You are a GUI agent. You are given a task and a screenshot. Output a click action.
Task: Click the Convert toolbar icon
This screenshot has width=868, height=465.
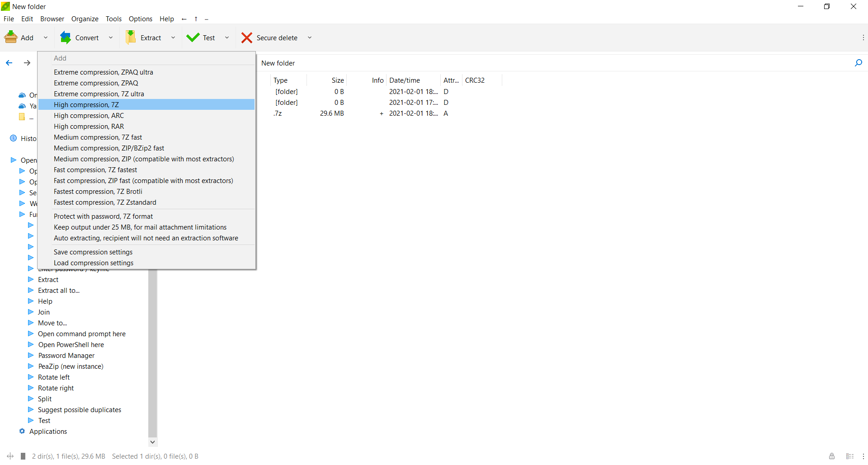point(66,38)
